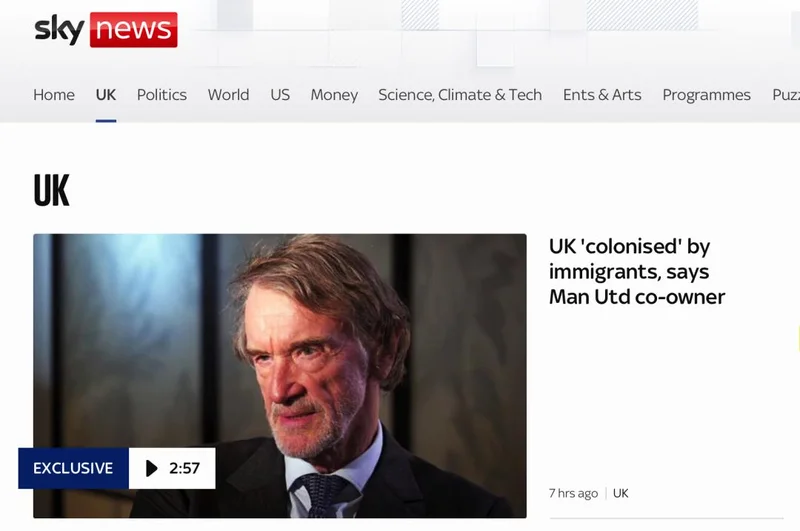800x531 pixels.
Task: Click the yellow element at right edge
Action: tap(797, 338)
